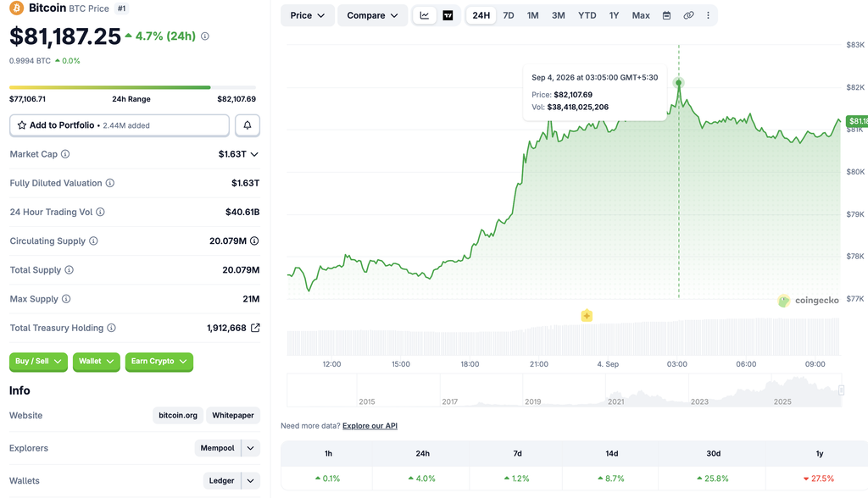Click the 21M max supply value
This screenshot has width=868, height=498.
251,299
